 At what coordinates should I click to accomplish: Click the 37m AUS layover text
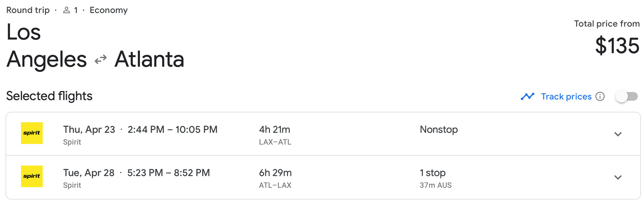(x=436, y=185)
